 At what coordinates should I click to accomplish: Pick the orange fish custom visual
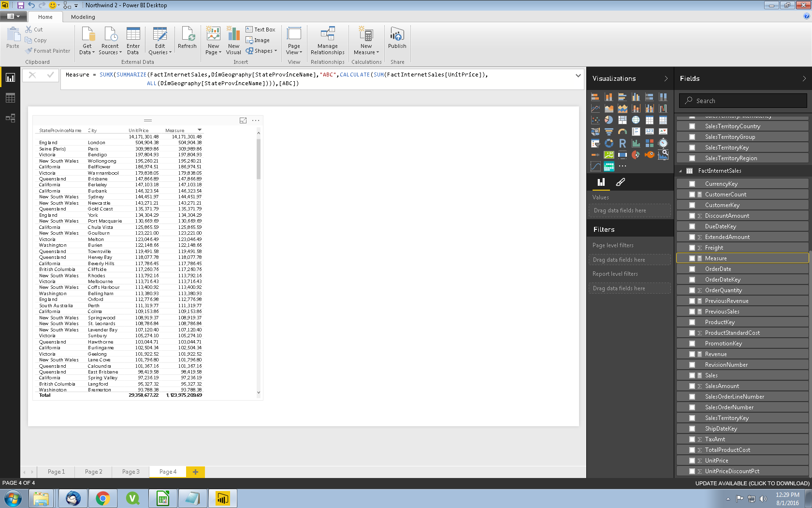point(650,155)
